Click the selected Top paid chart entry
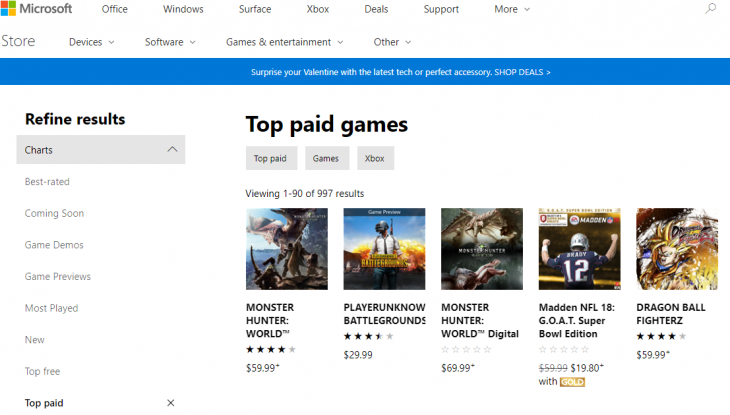Image resolution: width=730 pixels, height=415 pixels. pos(44,403)
